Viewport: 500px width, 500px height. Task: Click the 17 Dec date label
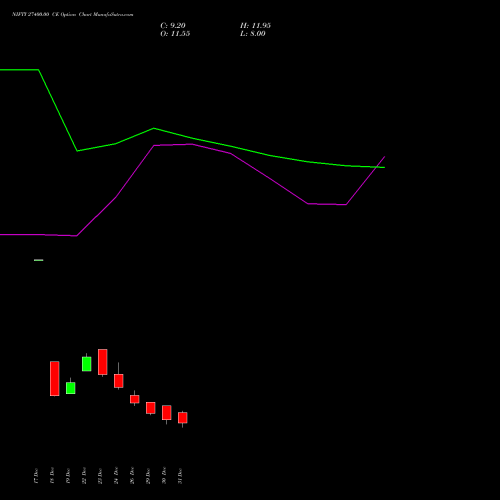coord(36,476)
